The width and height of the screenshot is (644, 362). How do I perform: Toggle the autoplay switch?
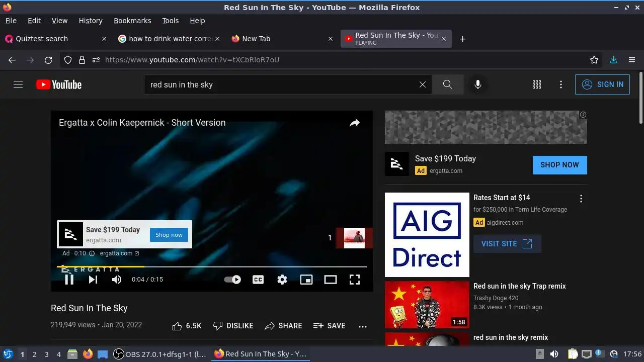[232, 280]
